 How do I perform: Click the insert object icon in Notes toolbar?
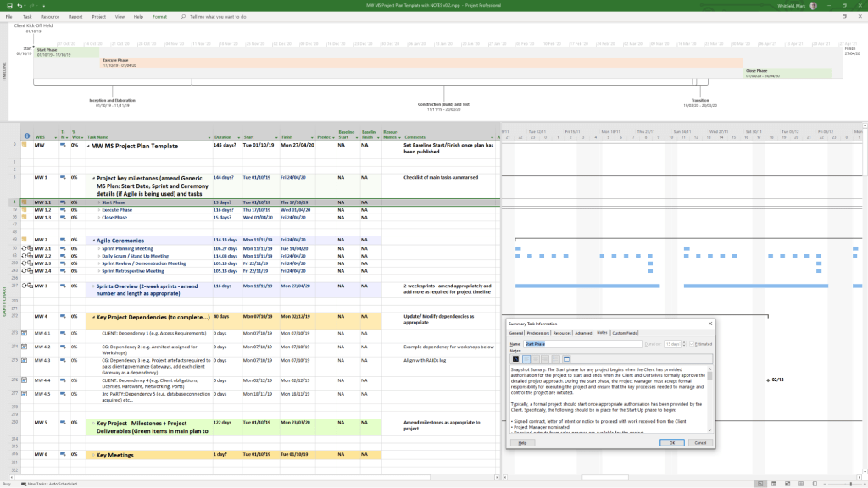[x=566, y=360]
